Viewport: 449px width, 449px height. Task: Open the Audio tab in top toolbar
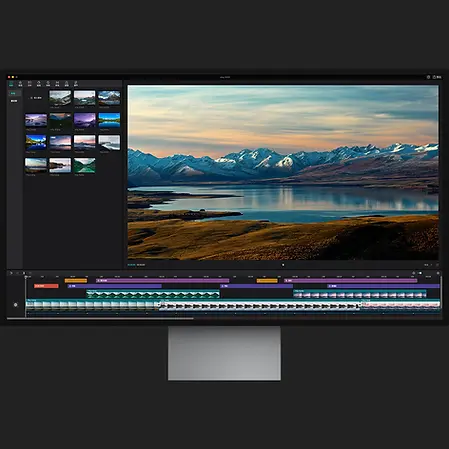click(20, 83)
